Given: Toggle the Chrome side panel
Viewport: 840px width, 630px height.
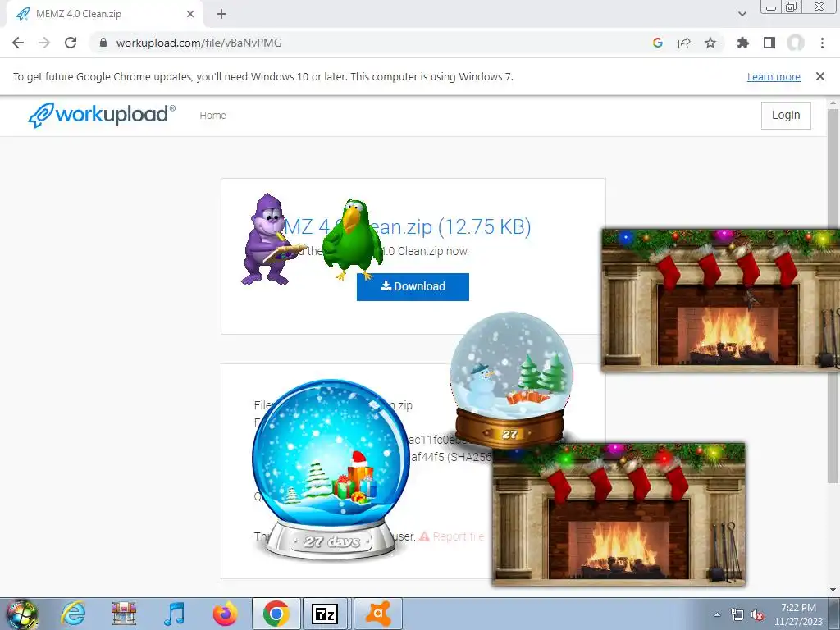Looking at the screenshot, I should point(769,43).
